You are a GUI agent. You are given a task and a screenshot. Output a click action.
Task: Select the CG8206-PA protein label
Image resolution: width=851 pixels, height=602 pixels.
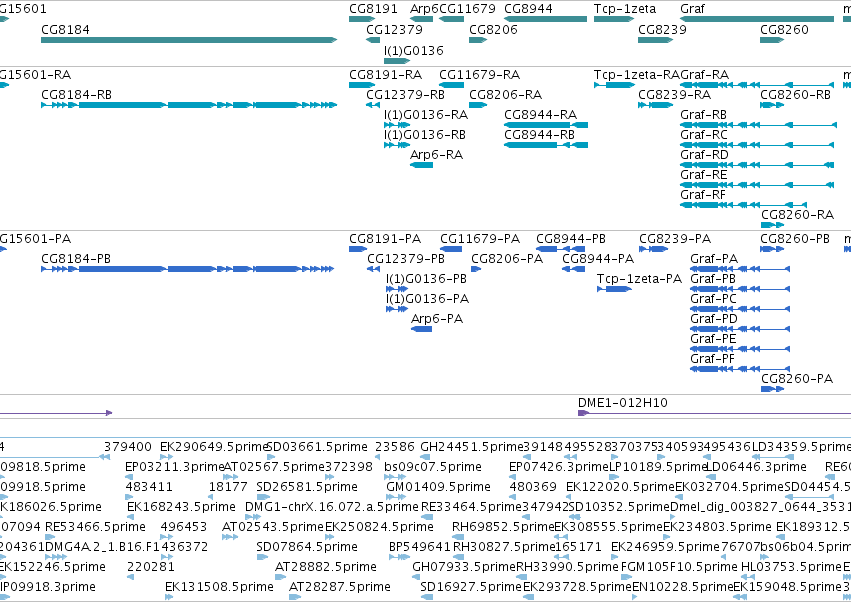tap(507, 258)
